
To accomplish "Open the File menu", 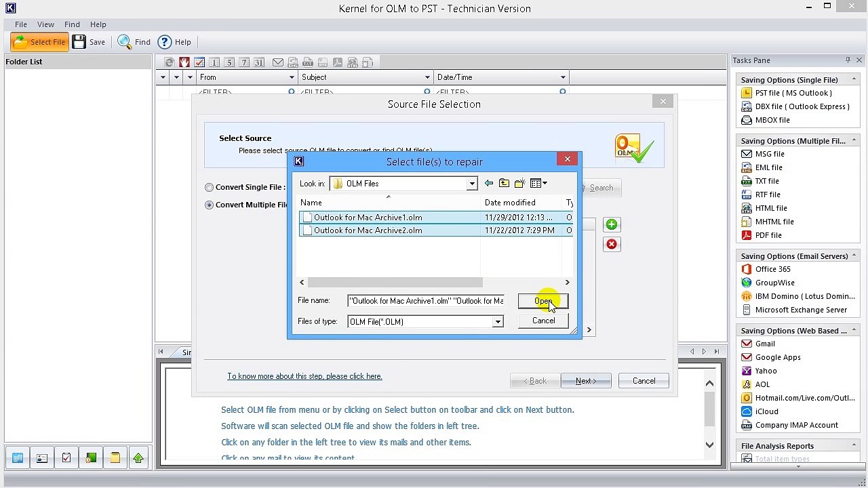I will (x=21, y=24).
